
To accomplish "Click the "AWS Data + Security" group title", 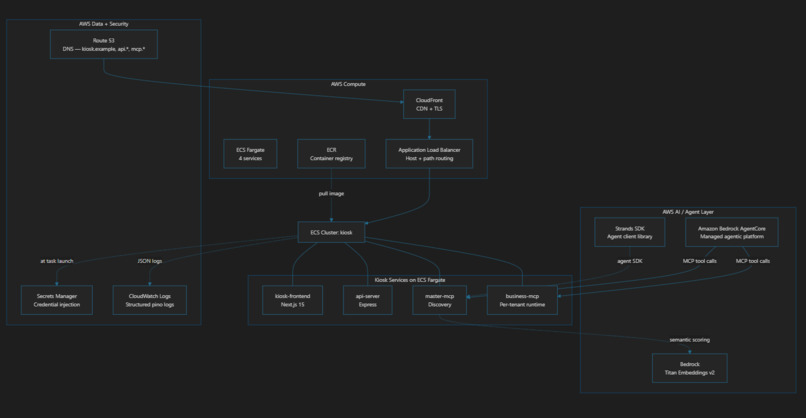I will click(x=104, y=24).
